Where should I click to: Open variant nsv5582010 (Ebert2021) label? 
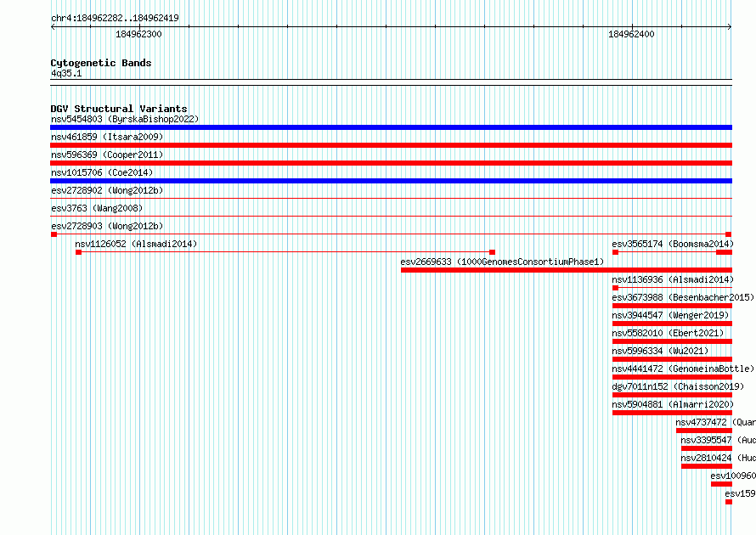point(668,333)
